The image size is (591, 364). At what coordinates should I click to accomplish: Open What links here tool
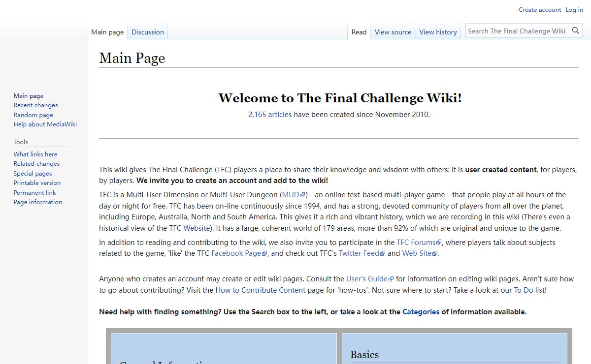coord(35,154)
